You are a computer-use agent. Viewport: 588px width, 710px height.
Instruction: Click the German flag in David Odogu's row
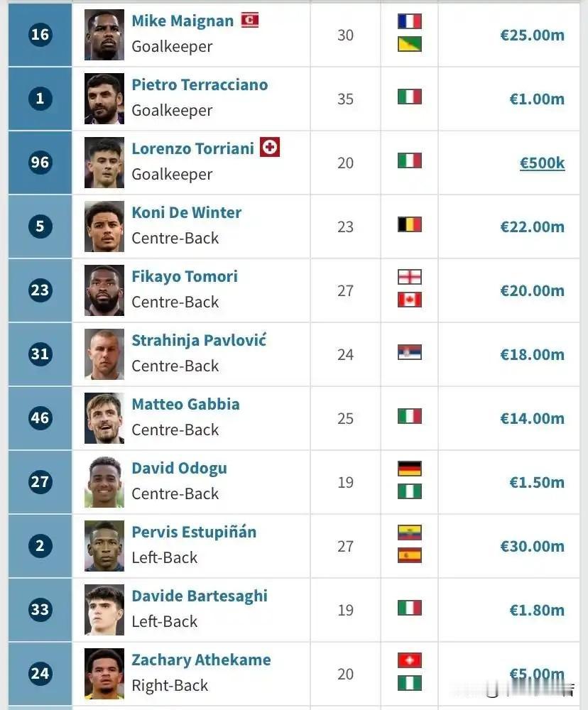click(410, 469)
